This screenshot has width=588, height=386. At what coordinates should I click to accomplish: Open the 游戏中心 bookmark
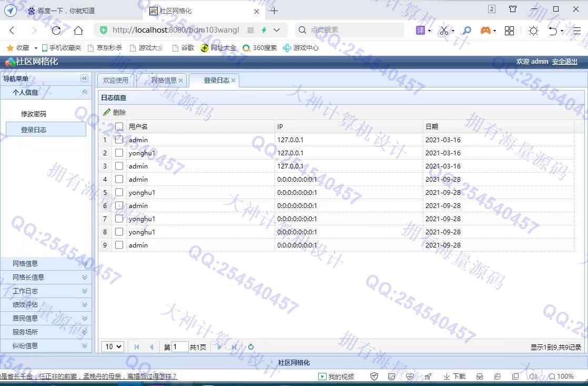301,48
